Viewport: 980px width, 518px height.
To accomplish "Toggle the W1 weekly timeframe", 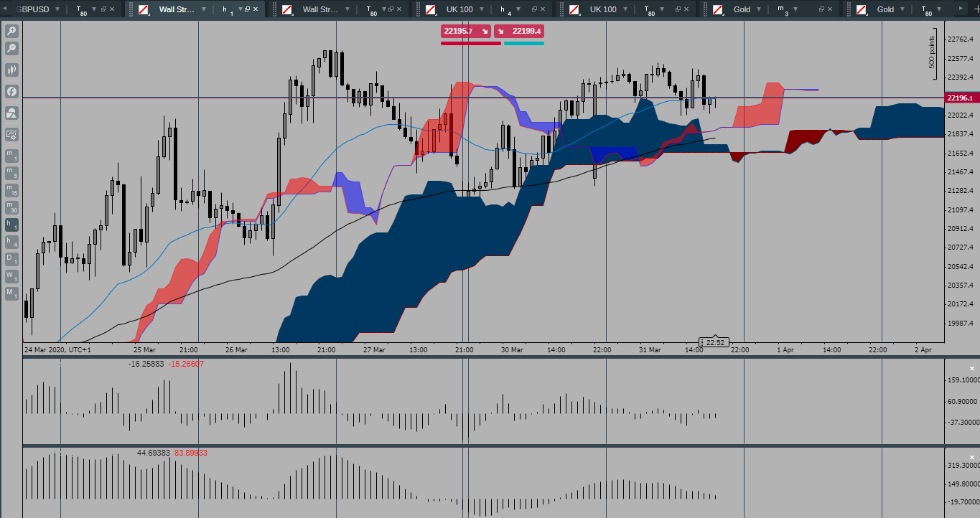I will [x=11, y=277].
